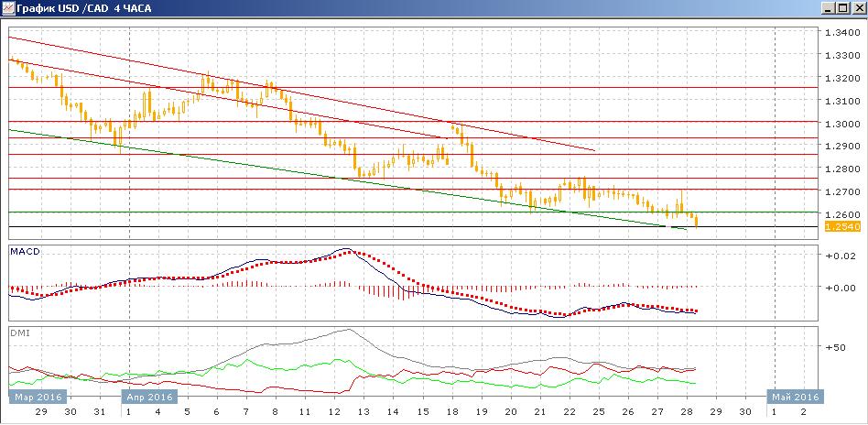
Task: Click the Май 2016 month marker
Action: pyautogui.click(x=796, y=397)
